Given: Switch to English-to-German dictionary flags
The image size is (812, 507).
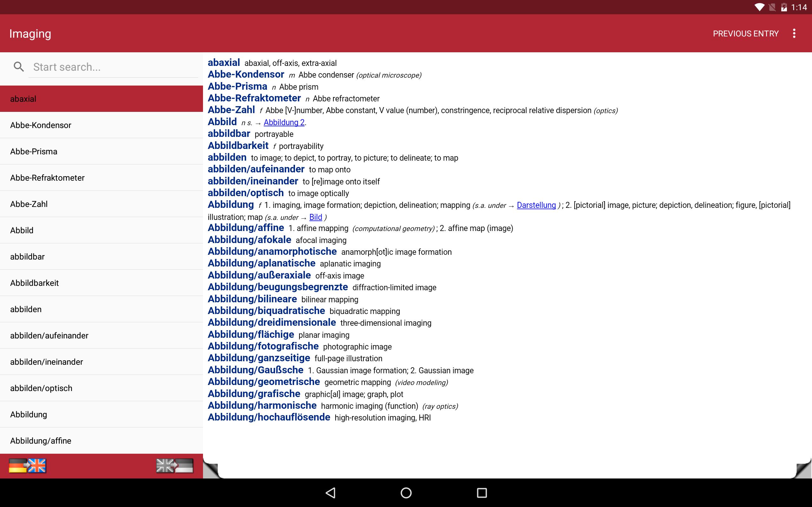Looking at the screenshot, I should pos(175,466).
